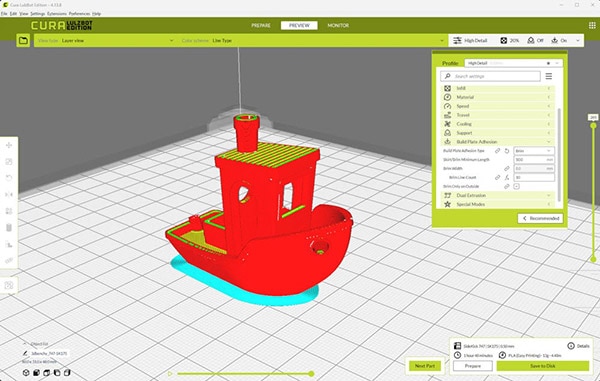
Task: Open the View menu
Action: [x=24, y=13]
